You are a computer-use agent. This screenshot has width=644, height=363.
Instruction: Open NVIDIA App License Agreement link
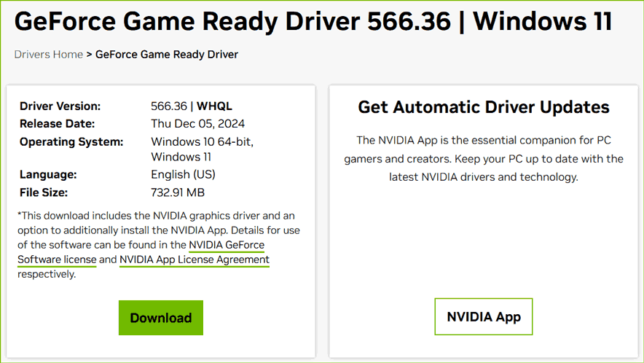click(x=195, y=259)
